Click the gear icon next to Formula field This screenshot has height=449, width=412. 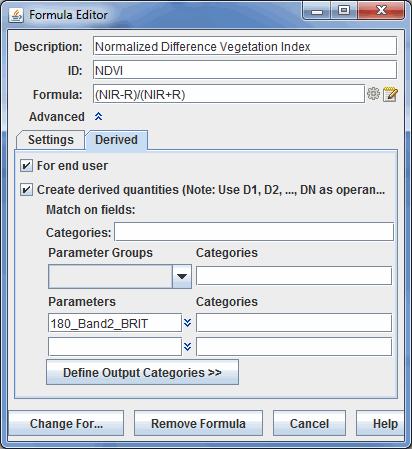[x=373, y=94]
